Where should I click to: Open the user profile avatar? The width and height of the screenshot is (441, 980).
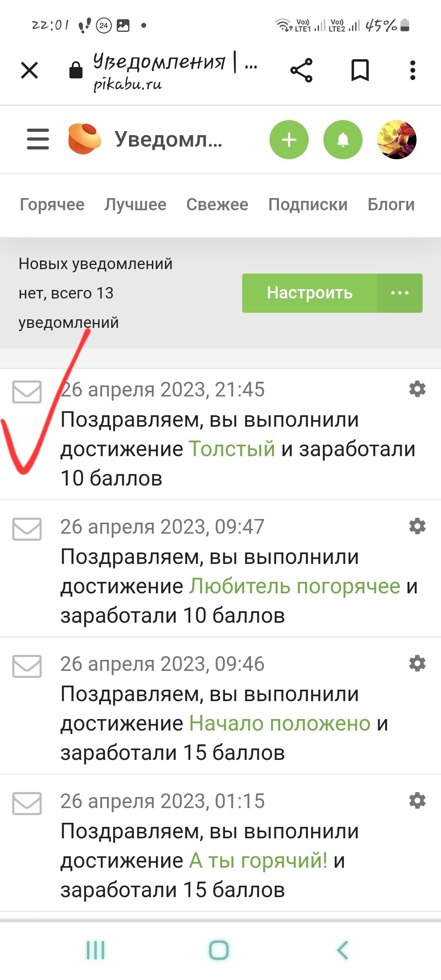click(397, 140)
